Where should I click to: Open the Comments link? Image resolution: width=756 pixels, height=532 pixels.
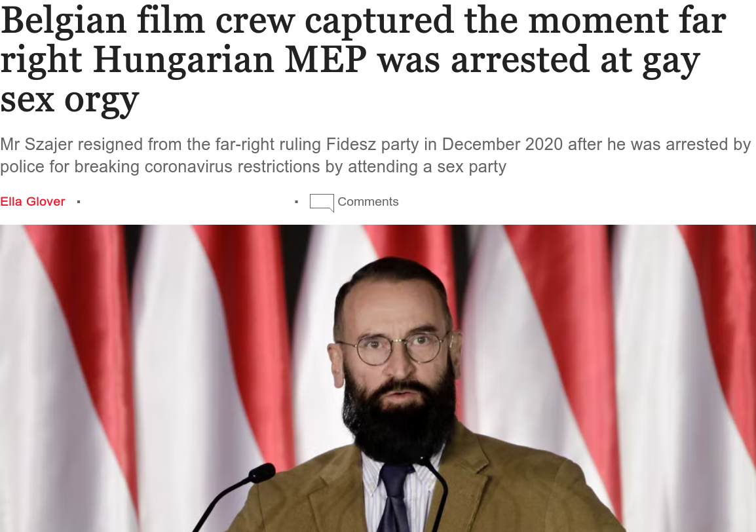click(x=368, y=202)
